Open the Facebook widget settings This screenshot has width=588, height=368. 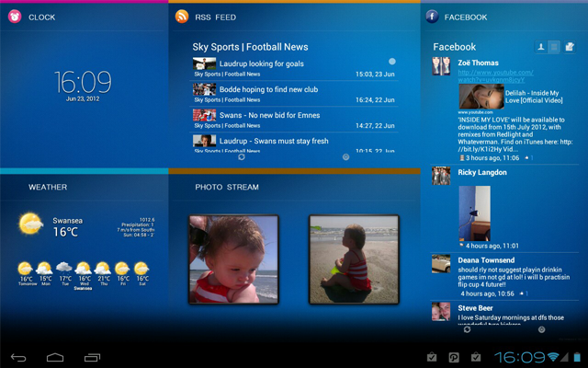[541, 329]
